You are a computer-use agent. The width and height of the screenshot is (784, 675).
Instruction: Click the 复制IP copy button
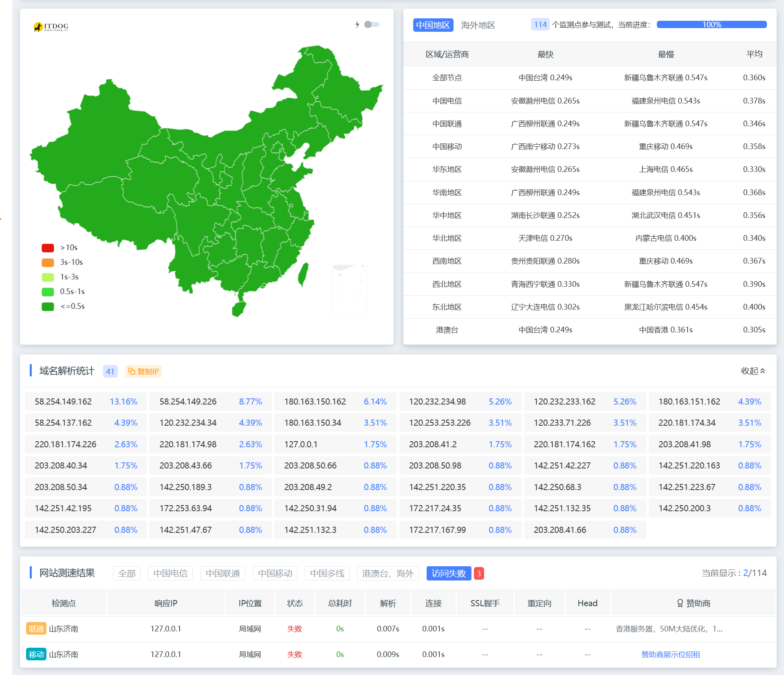(x=143, y=371)
